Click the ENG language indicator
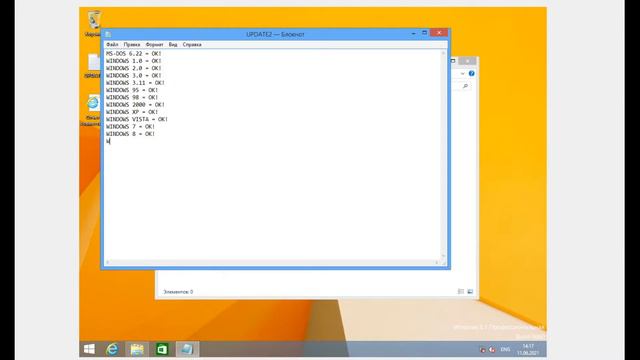The image size is (640, 360). pos(505,349)
